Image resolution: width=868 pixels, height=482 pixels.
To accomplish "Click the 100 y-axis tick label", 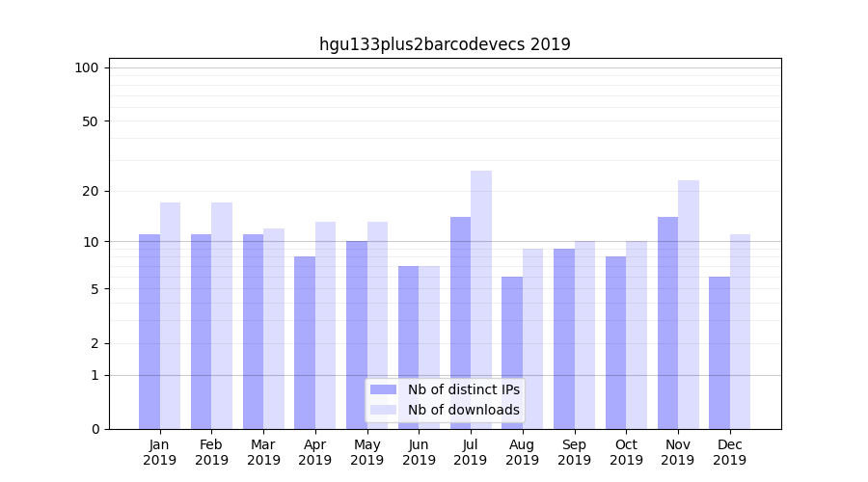I will click(x=87, y=67).
